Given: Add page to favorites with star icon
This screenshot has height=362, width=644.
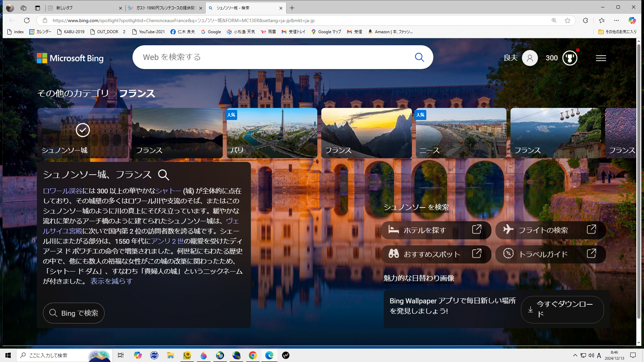Looking at the screenshot, I should coord(568,20).
